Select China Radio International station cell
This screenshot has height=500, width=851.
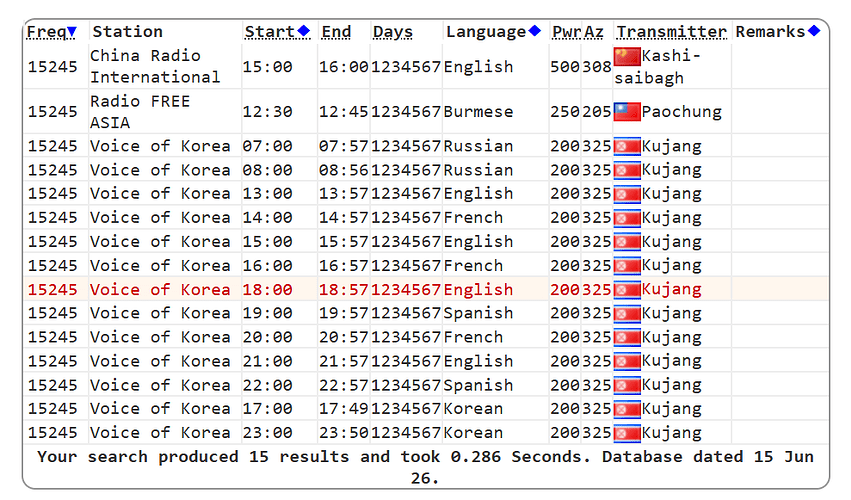[x=164, y=66]
